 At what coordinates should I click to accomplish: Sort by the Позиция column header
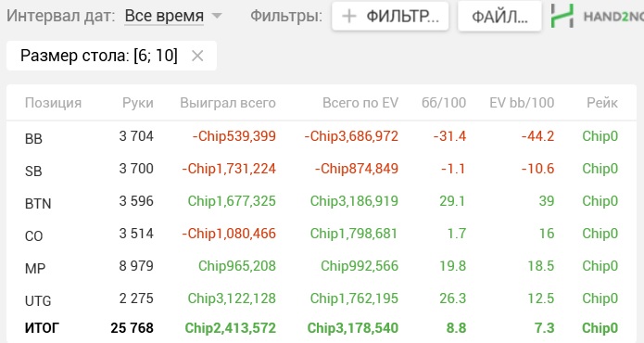(53, 103)
